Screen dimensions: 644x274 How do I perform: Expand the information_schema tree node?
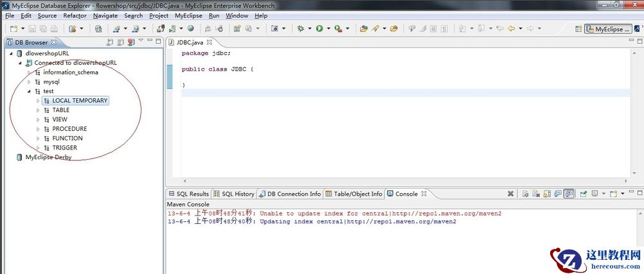(x=29, y=73)
